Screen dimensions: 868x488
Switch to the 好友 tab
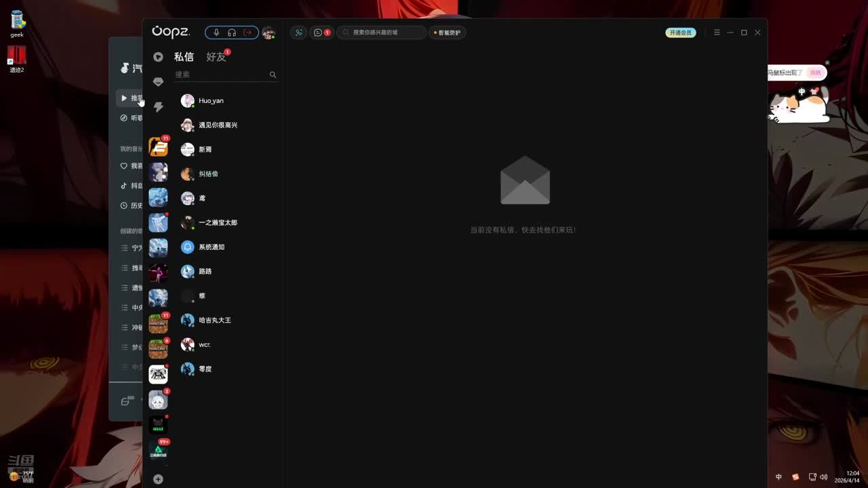click(x=216, y=57)
